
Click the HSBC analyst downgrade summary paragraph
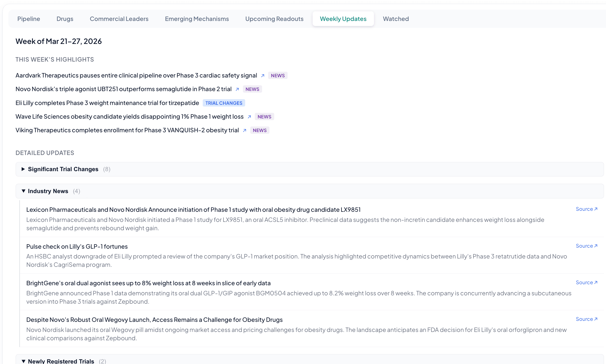coord(297,261)
